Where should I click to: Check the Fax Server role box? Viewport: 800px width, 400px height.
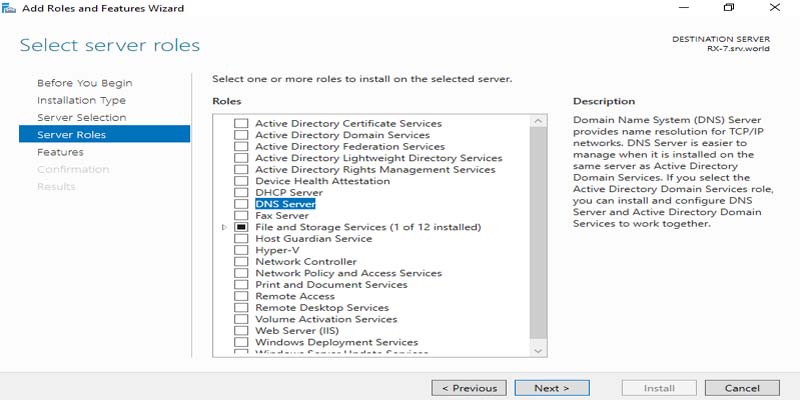(241, 216)
